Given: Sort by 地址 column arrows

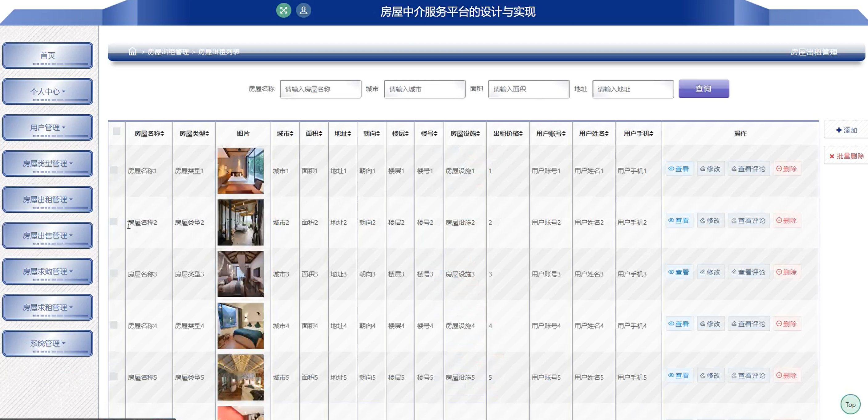Looking at the screenshot, I should point(349,134).
